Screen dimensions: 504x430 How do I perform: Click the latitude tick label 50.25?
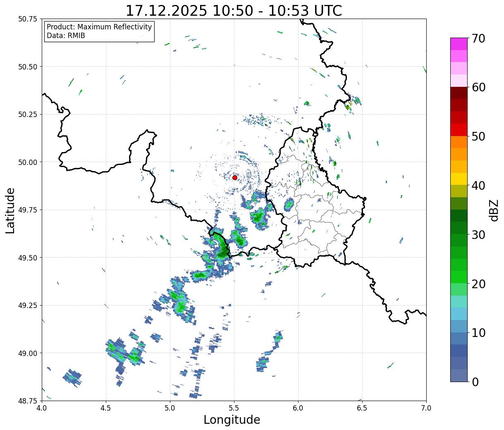pos(27,115)
